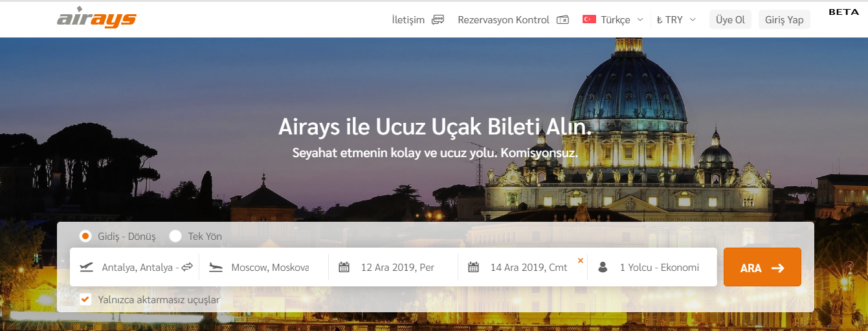Click calendar icon beside 12 Ara 2019
This screenshot has width=868, height=331.
pyautogui.click(x=344, y=267)
